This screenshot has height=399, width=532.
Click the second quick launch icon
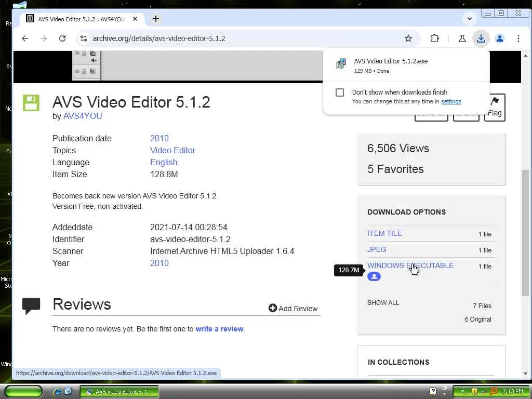(x=69, y=391)
